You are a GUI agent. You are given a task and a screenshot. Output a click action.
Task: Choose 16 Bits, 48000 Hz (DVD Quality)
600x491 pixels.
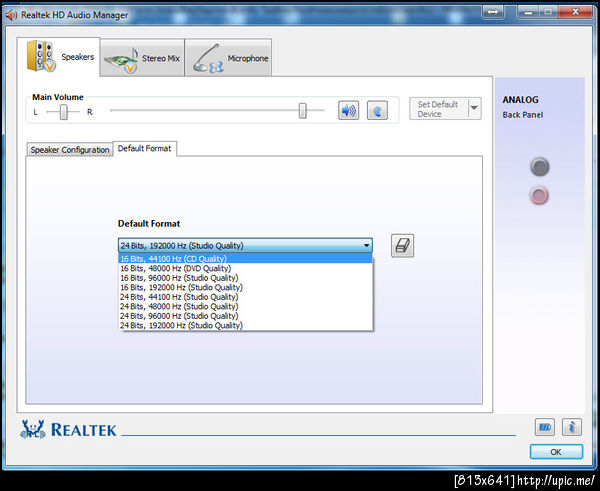click(245, 268)
